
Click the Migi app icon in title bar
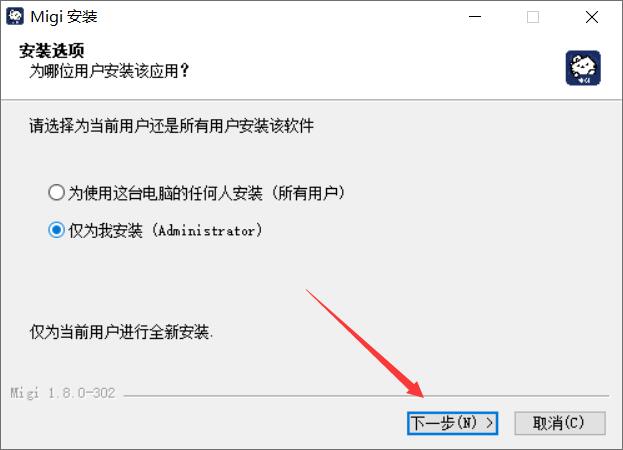pos(15,17)
